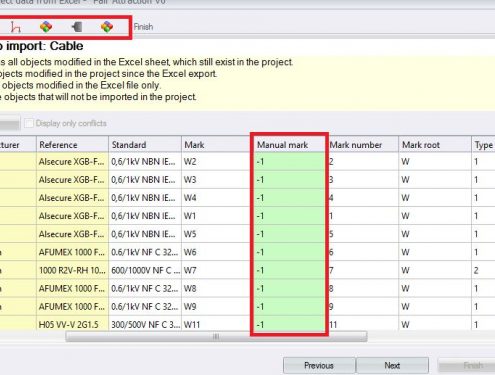
Task: Click the Type column header
Action: (x=483, y=145)
